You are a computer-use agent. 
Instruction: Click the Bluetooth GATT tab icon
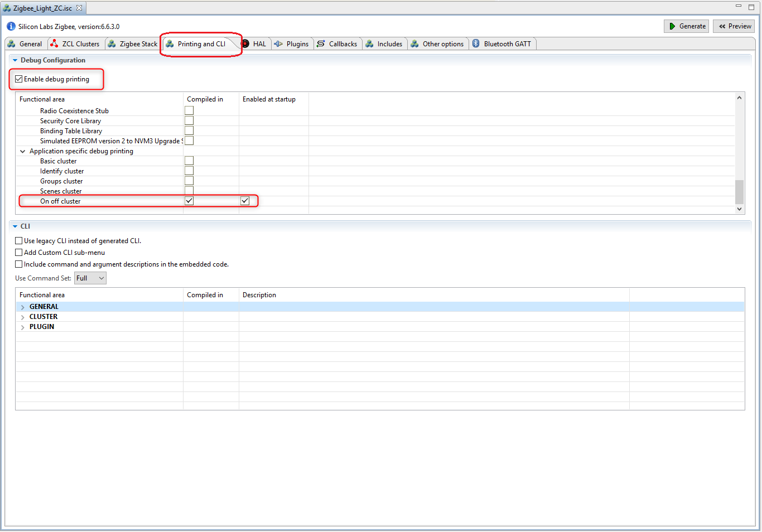476,43
